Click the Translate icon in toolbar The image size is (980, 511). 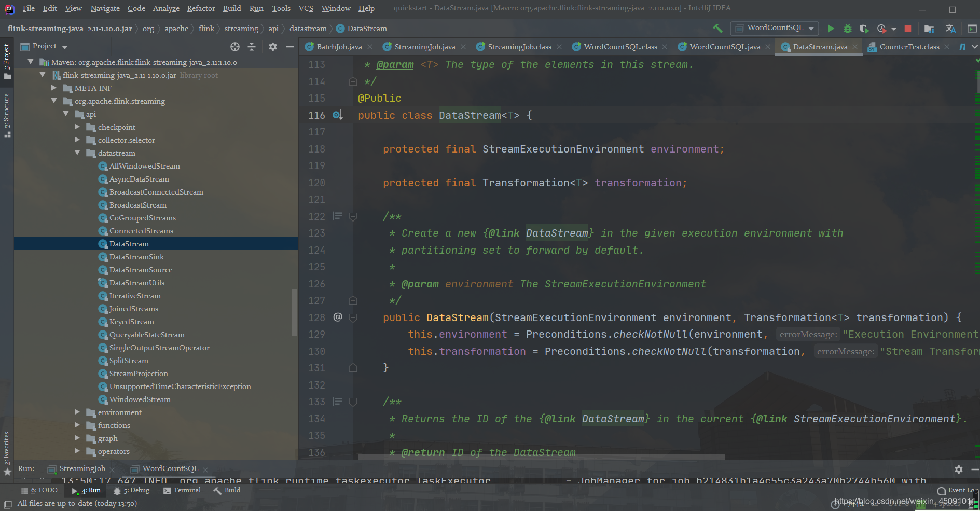tap(951, 29)
